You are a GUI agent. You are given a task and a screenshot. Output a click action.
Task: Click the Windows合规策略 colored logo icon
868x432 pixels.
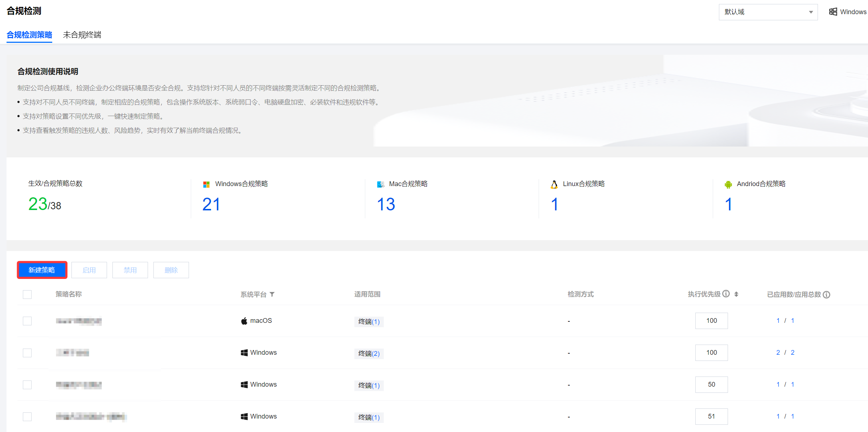206,184
